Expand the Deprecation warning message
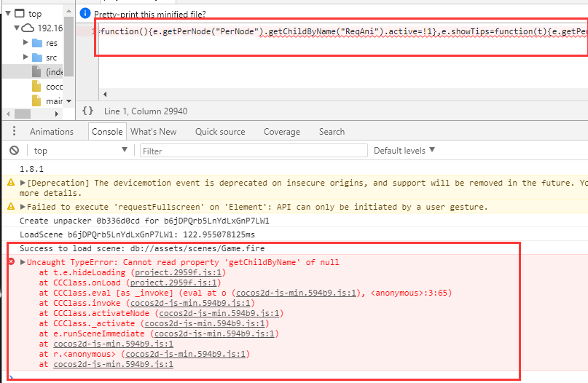Image resolution: width=588 pixels, height=383 pixels. 23,183
